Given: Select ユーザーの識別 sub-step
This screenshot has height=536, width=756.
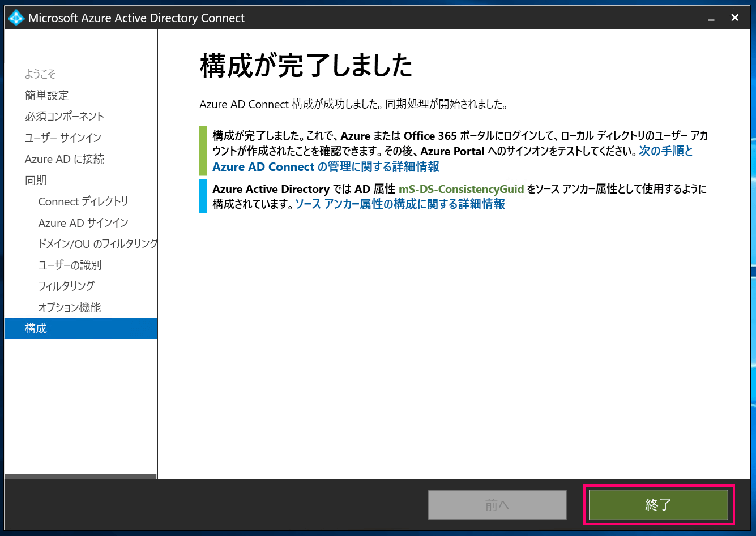Looking at the screenshot, I should pos(70,265).
